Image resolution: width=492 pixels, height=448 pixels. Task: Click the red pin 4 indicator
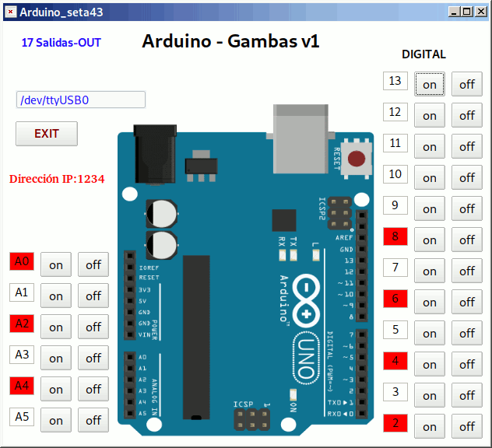[x=395, y=361]
